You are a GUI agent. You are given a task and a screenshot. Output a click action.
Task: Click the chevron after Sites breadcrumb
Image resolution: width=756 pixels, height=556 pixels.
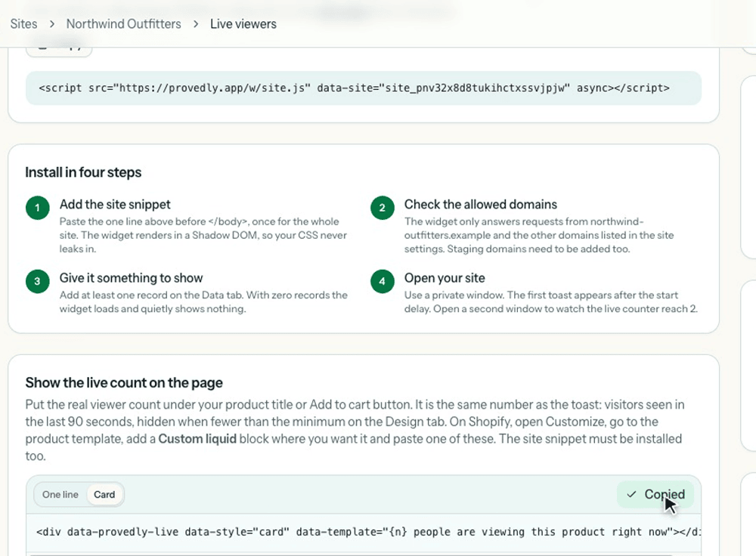coord(51,24)
